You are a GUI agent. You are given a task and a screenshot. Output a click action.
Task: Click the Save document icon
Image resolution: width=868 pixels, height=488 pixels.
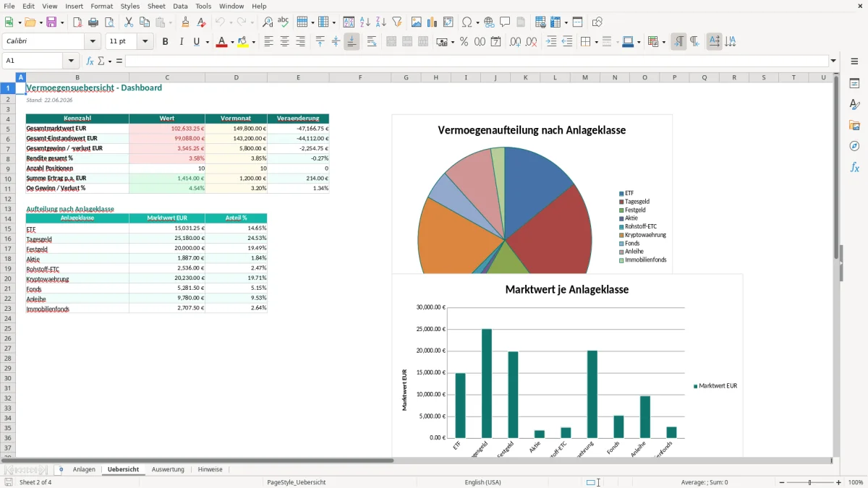[x=51, y=22]
